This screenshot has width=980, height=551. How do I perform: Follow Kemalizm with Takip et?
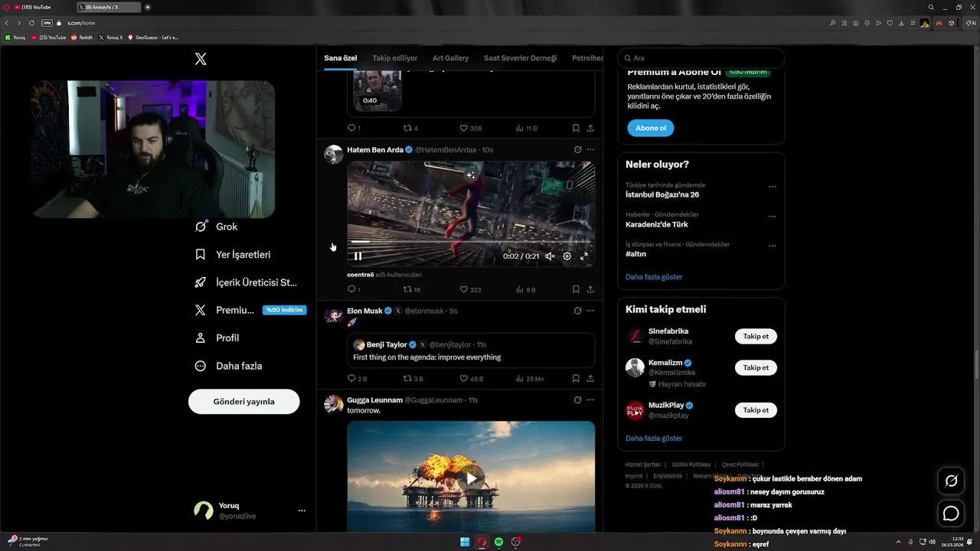click(756, 367)
